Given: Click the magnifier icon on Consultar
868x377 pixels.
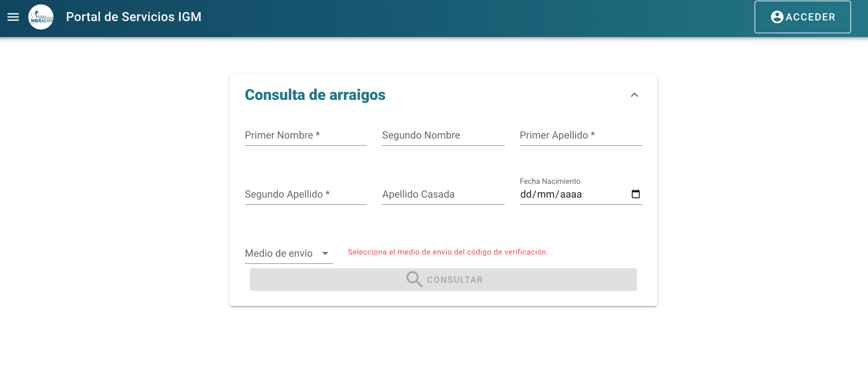Looking at the screenshot, I should pos(414,279).
